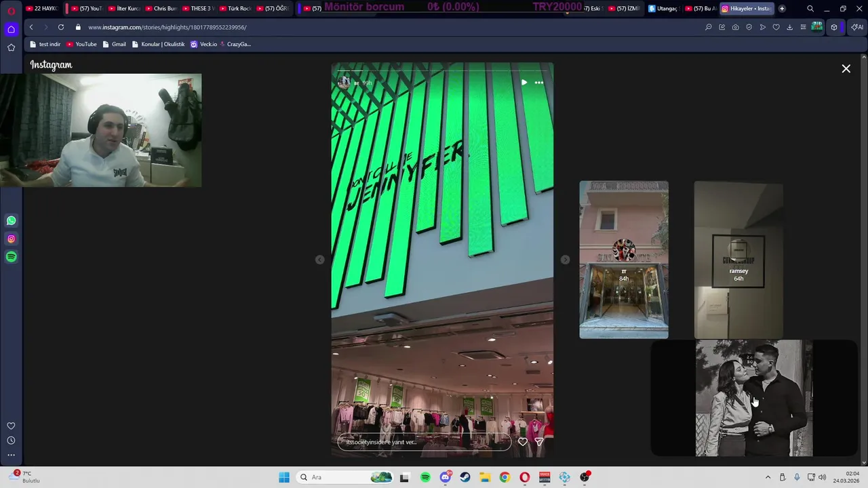Image resolution: width=868 pixels, height=488 pixels.
Task: Select the 'Hikayeler • Instagram' tab
Action: pyautogui.click(x=747, y=9)
